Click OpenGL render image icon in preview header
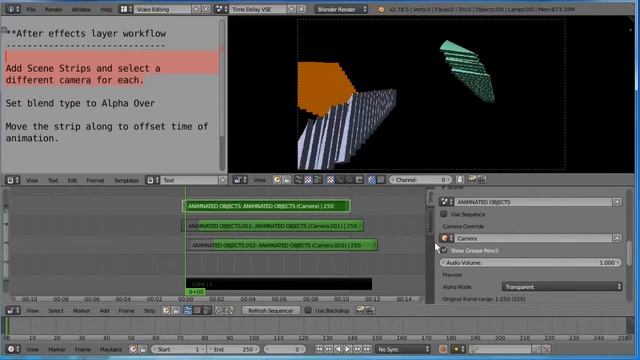 click(472, 180)
